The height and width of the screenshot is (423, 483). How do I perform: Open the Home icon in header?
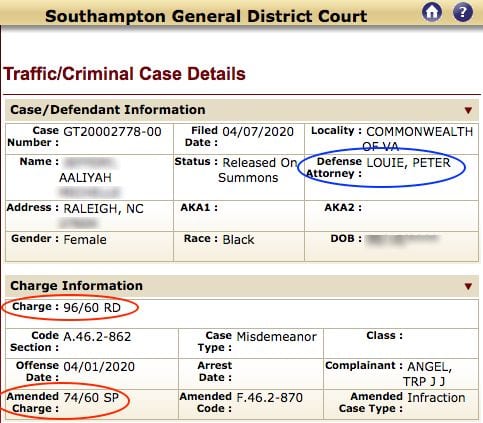pos(432,12)
